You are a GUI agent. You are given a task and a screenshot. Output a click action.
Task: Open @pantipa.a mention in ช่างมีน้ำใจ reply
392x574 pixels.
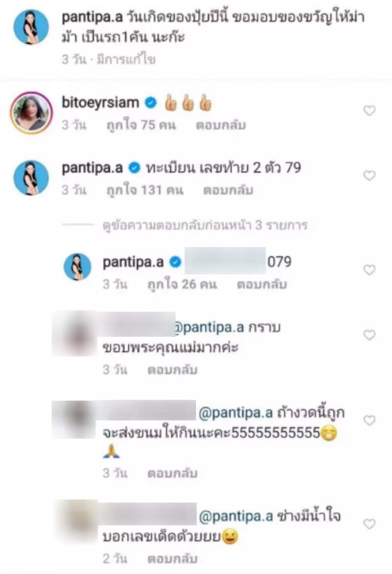tap(236, 516)
